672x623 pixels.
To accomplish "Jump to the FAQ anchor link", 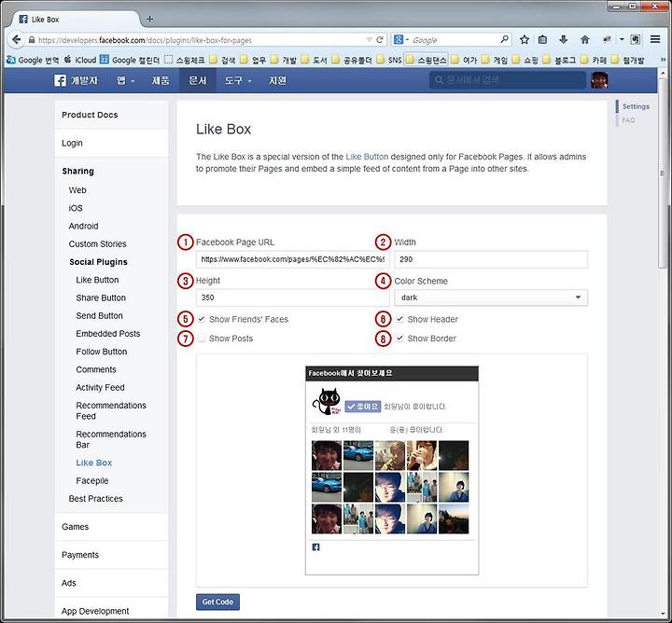I will click(x=628, y=120).
